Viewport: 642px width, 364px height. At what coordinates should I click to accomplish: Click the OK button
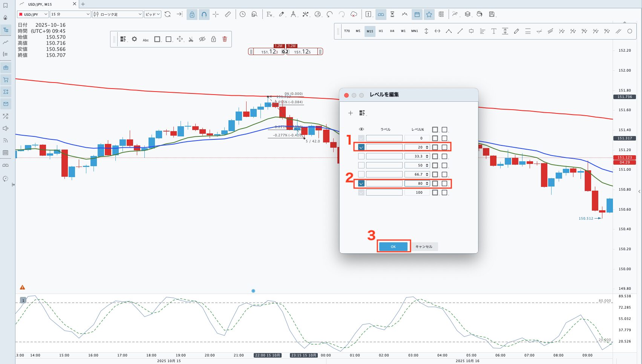[393, 247]
